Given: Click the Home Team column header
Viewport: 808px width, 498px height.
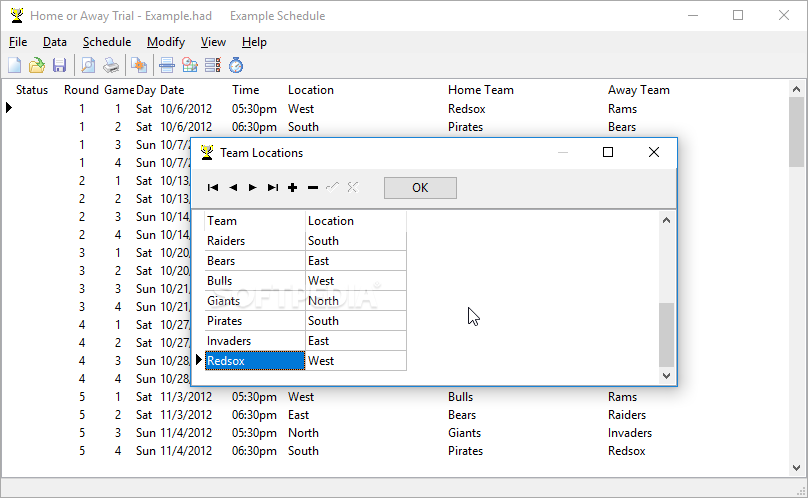Looking at the screenshot, I should (x=481, y=90).
